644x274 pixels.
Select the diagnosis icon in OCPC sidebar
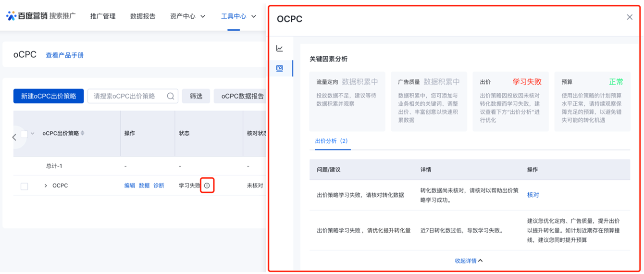tap(280, 69)
